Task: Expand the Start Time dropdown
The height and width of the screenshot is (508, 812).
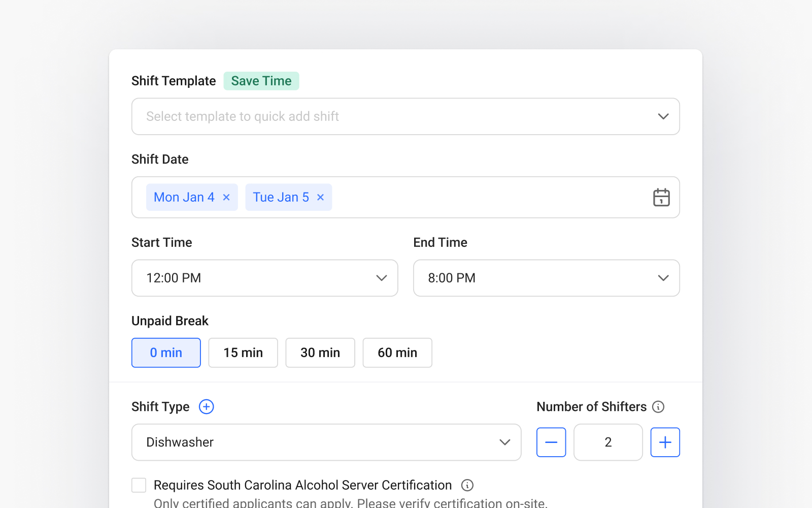Action: (x=264, y=278)
